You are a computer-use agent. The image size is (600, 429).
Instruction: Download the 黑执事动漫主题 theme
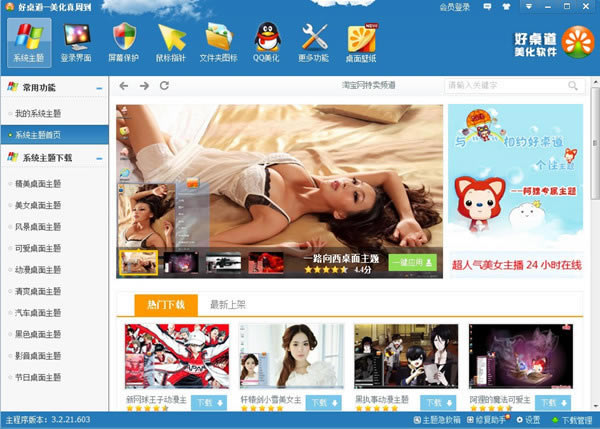[x=439, y=403]
